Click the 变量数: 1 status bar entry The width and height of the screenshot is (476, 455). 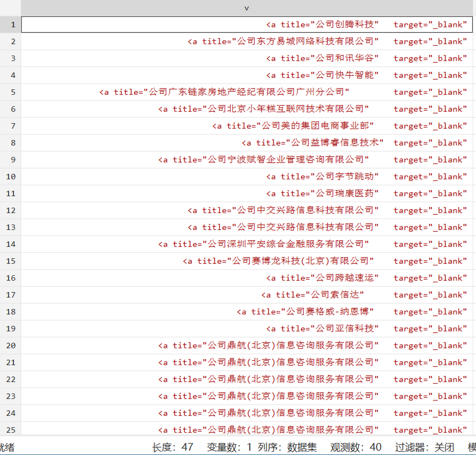click(x=229, y=447)
